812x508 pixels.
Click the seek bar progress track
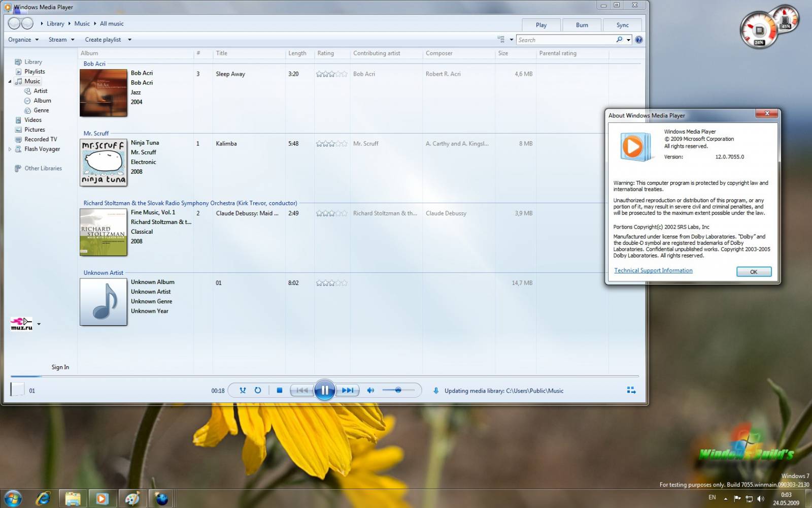click(x=325, y=376)
